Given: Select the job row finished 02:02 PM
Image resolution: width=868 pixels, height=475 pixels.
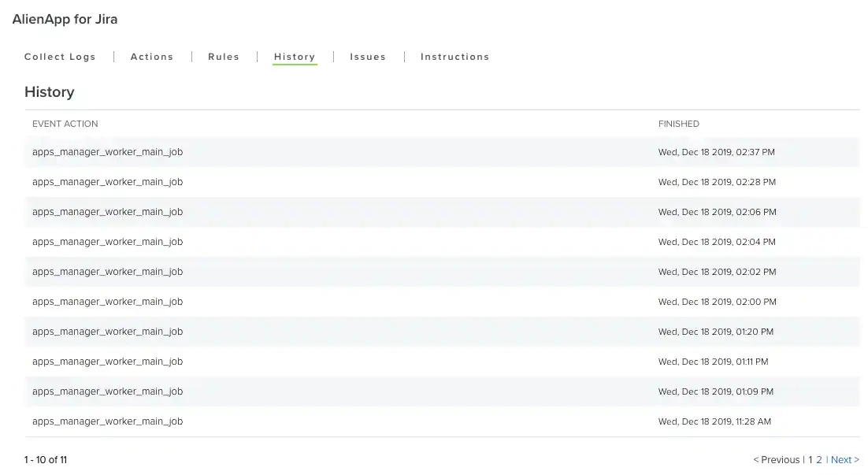Looking at the screenshot, I should [442, 271].
